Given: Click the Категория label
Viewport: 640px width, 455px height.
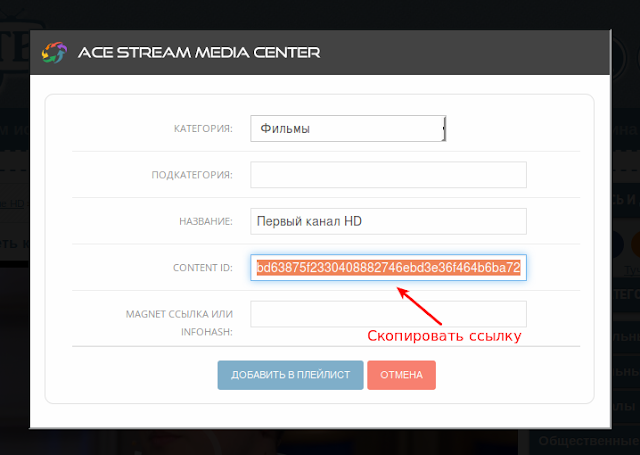Looking at the screenshot, I should [x=203, y=129].
